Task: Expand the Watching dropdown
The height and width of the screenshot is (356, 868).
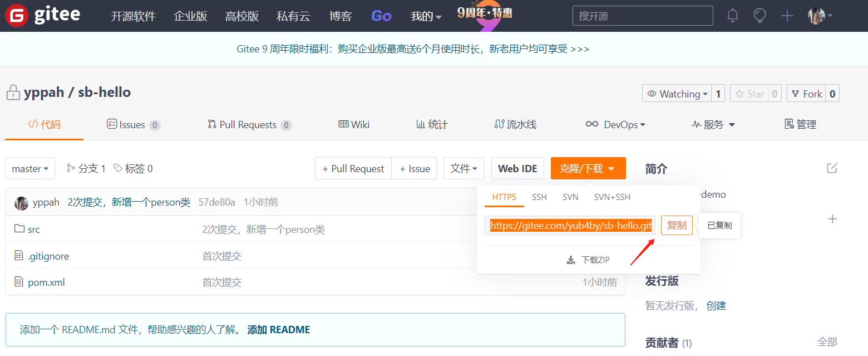Action: click(677, 94)
